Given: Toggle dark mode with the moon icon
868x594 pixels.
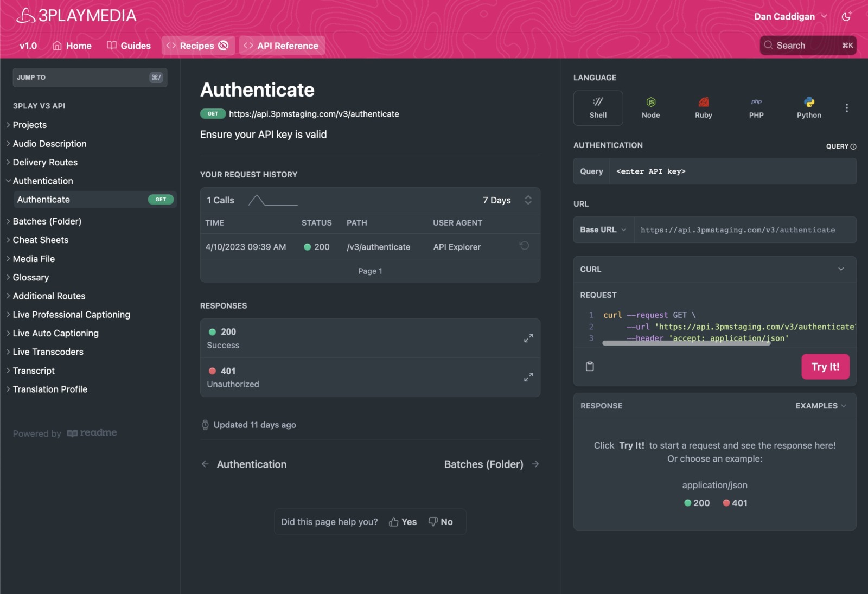Looking at the screenshot, I should click(x=847, y=16).
